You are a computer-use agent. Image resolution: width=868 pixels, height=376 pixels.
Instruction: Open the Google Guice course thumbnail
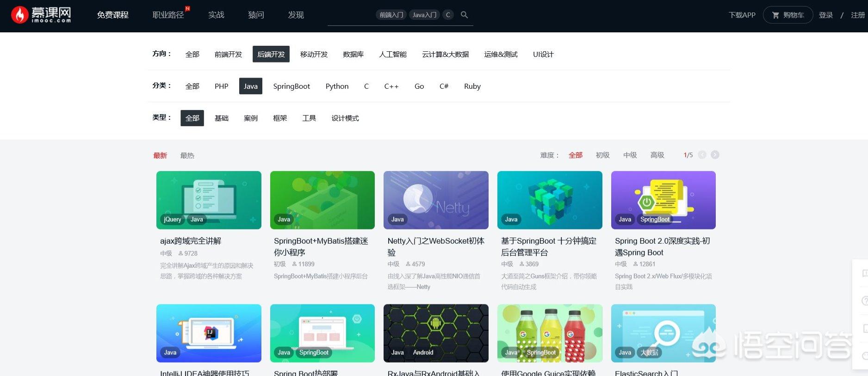[550, 333]
